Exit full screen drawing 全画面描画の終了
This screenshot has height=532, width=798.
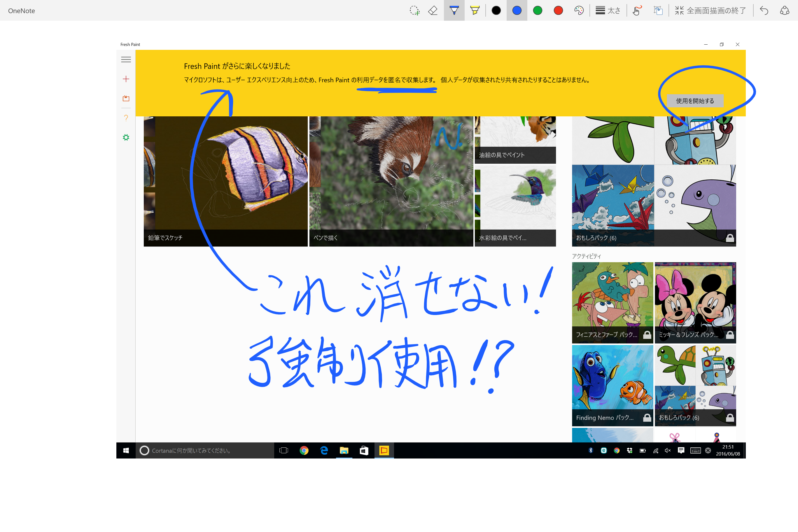pos(710,10)
